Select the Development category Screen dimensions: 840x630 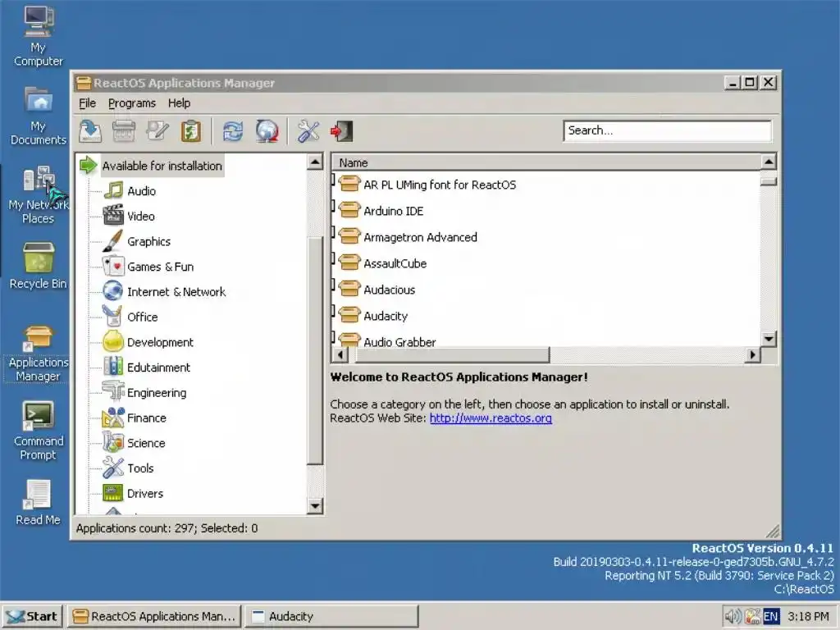[160, 342]
